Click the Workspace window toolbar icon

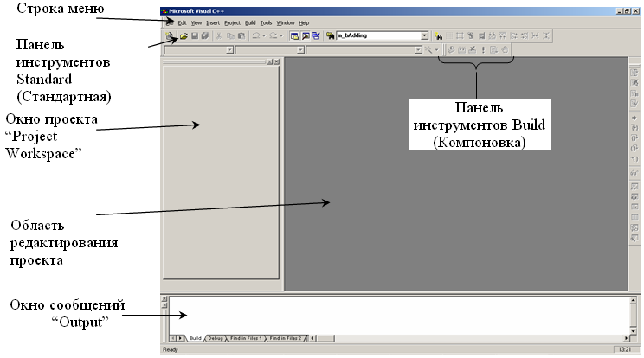(294, 36)
